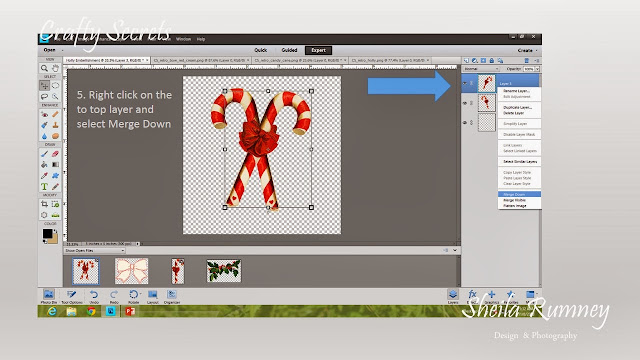The width and height of the screenshot is (640, 360).
Task: Collapse the Photo Bin with chevron
Action: tap(455, 250)
